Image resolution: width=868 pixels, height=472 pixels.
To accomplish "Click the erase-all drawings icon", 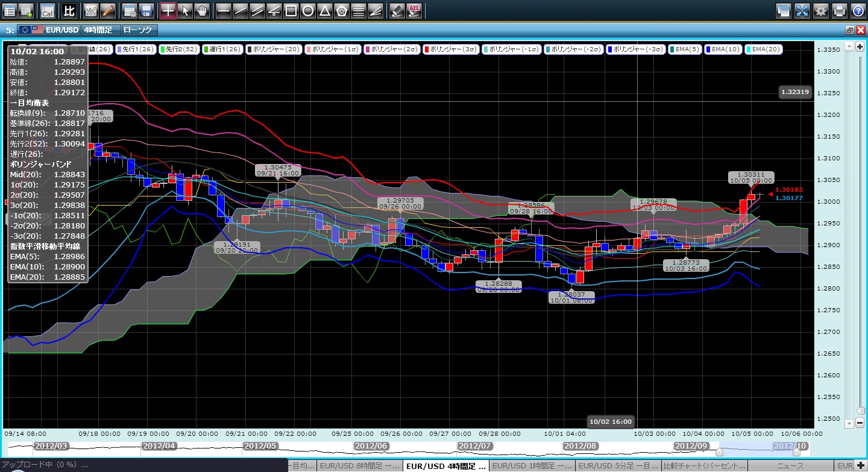I will (x=414, y=10).
